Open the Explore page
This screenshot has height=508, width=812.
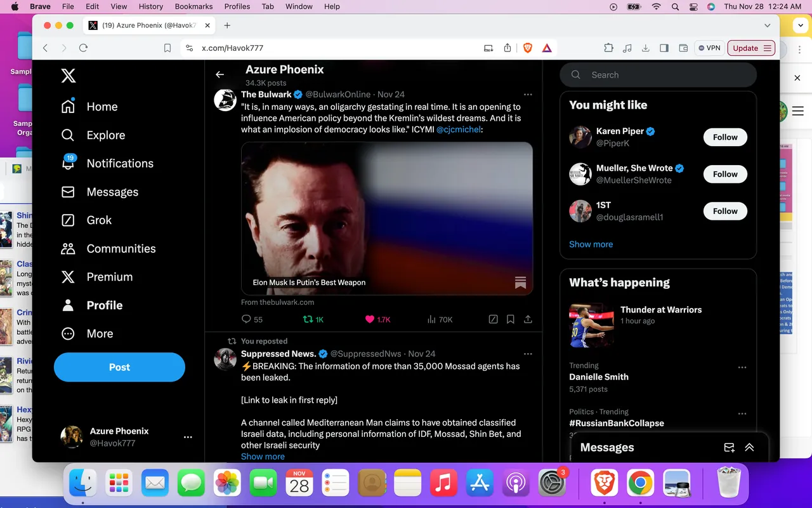coord(93,135)
